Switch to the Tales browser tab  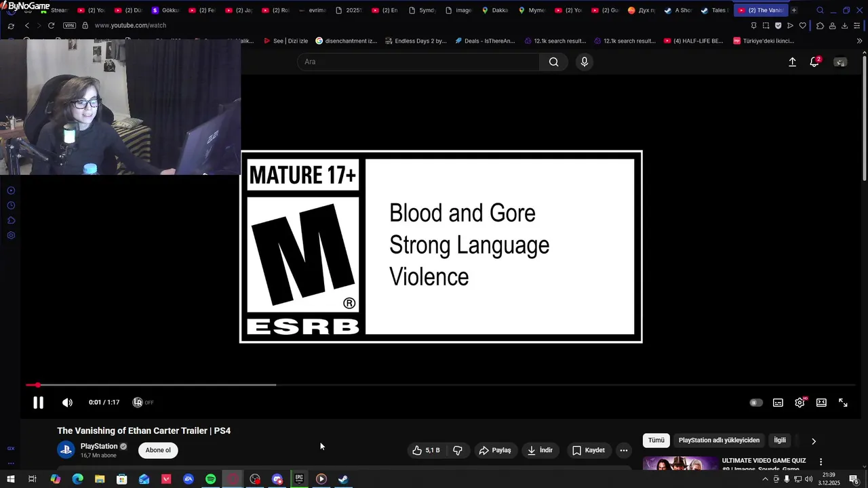click(x=714, y=10)
